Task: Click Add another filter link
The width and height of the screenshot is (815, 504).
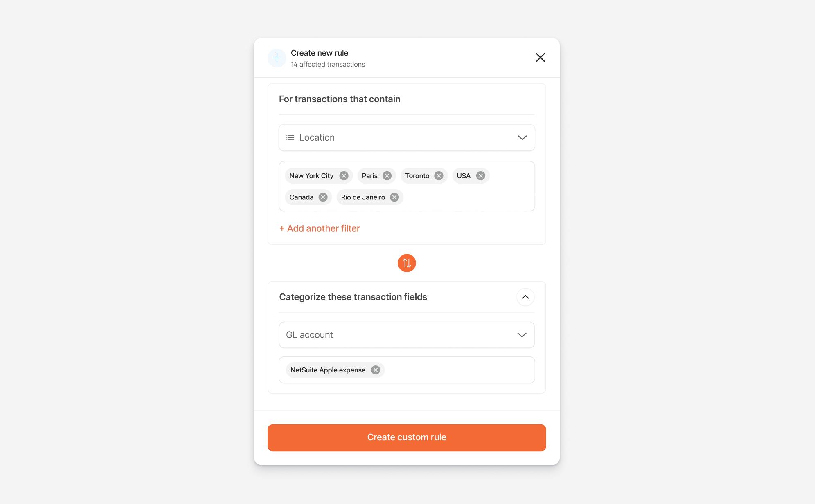Action: tap(320, 228)
